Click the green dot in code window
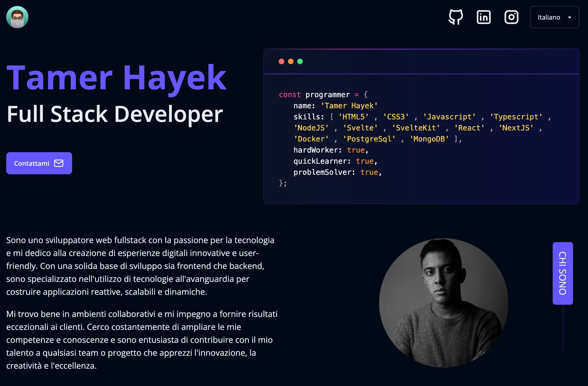This screenshot has height=386, width=588. click(300, 61)
